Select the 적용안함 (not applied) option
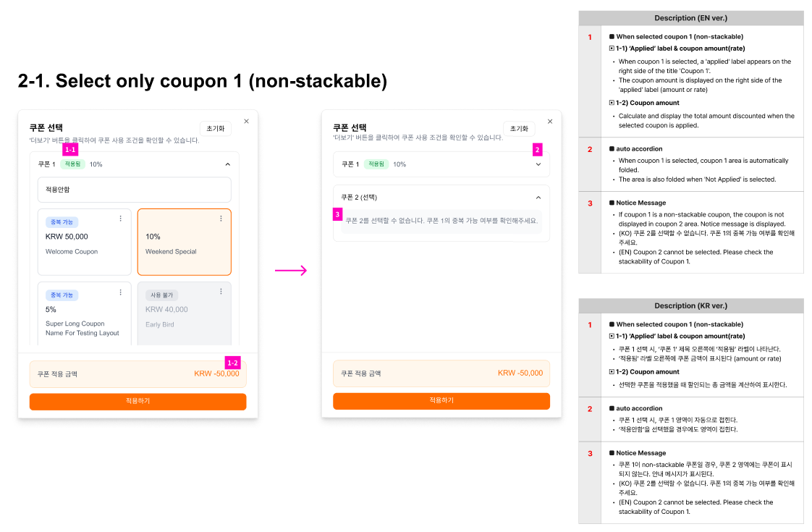 tap(135, 190)
